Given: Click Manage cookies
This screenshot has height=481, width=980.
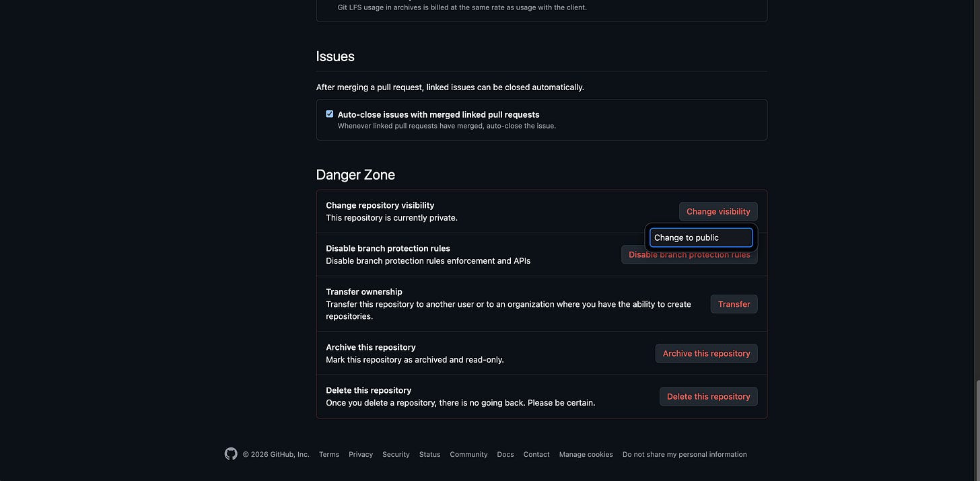Looking at the screenshot, I should (x=586, y=453).
